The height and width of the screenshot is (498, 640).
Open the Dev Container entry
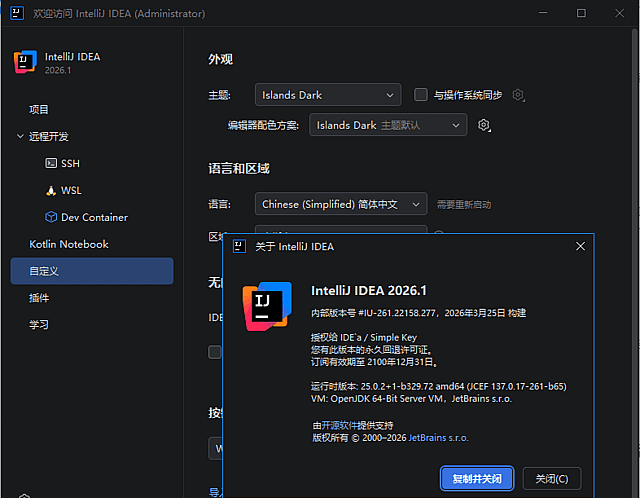tap(86, 217)
